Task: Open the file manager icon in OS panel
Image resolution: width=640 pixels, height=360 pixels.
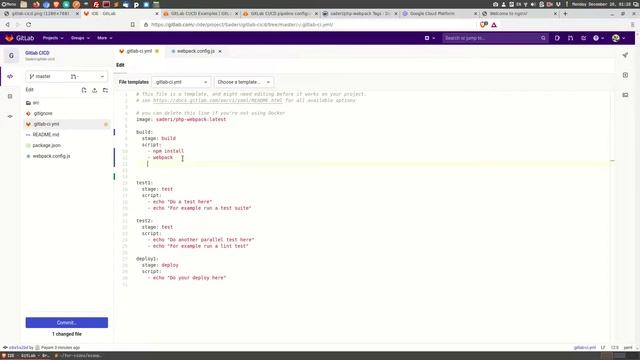Action: click(x=24, y=4)
